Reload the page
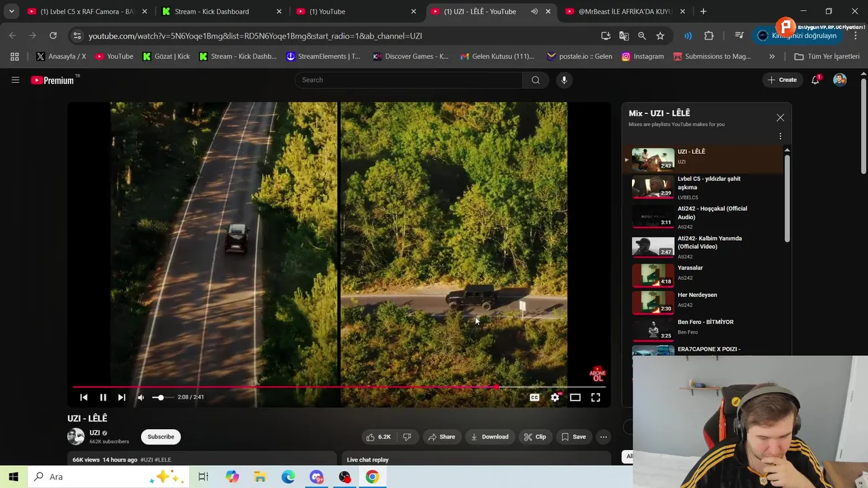This screenshot has height=488, width=868. [x=53, y=35]
